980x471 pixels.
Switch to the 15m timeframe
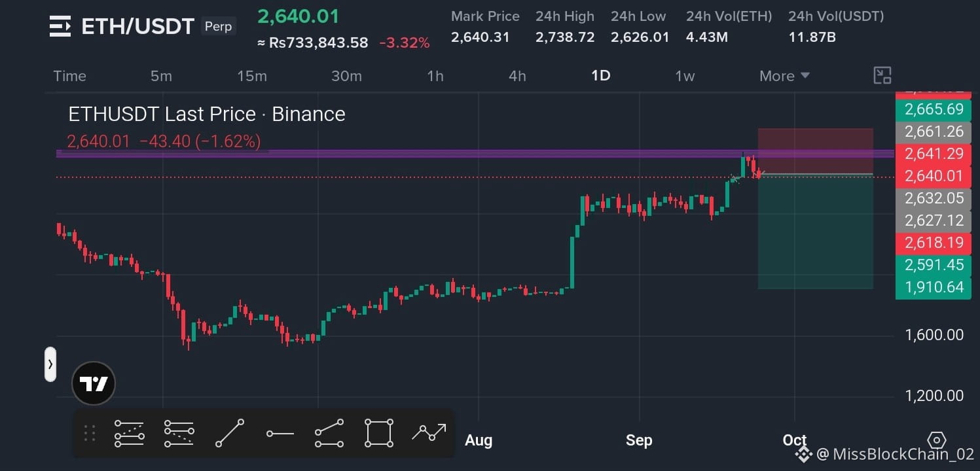tap(252, 76)
